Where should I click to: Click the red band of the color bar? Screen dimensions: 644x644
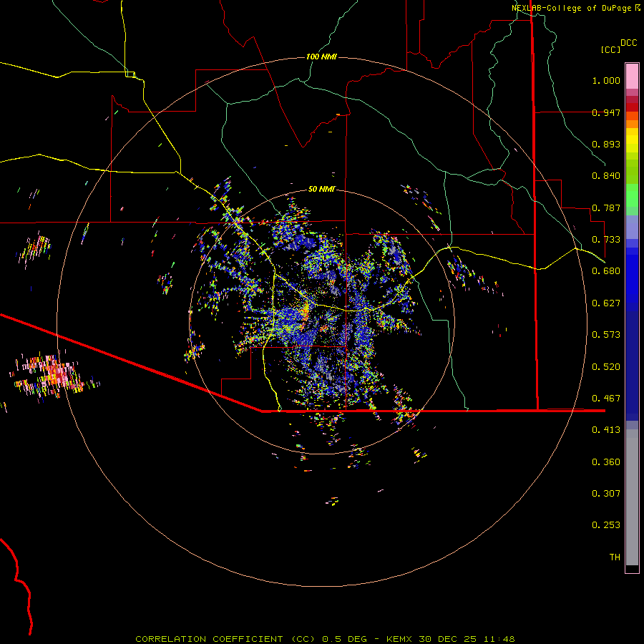click(632, 107)
